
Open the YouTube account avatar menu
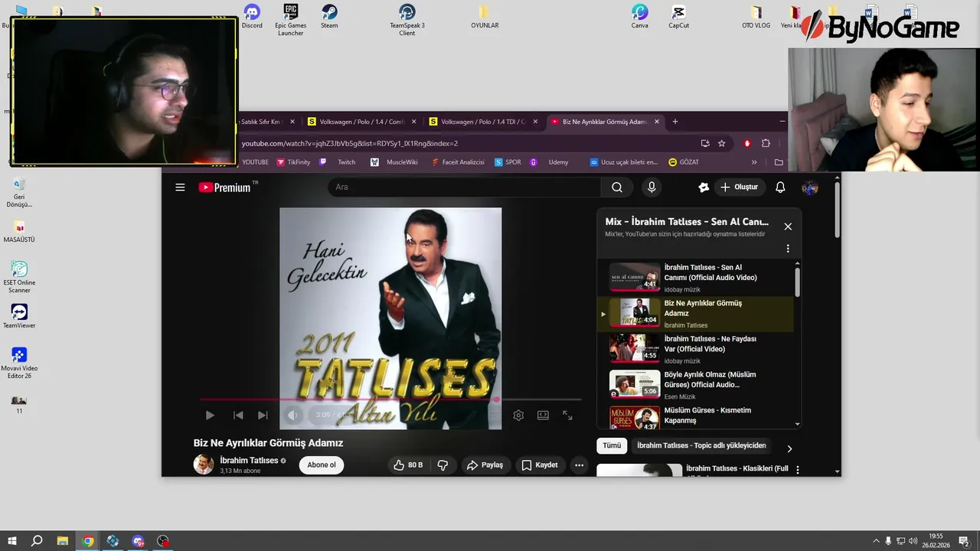coord(810,187)
